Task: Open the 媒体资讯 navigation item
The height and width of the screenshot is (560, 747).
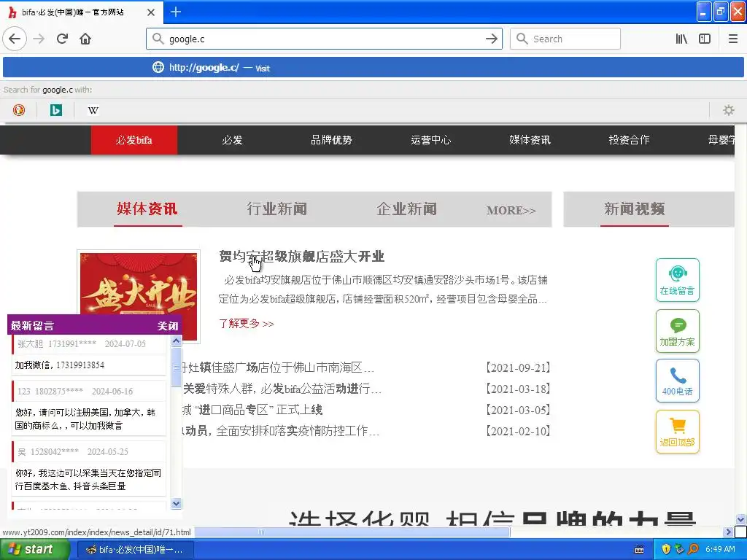Action: tap(530, 140)
